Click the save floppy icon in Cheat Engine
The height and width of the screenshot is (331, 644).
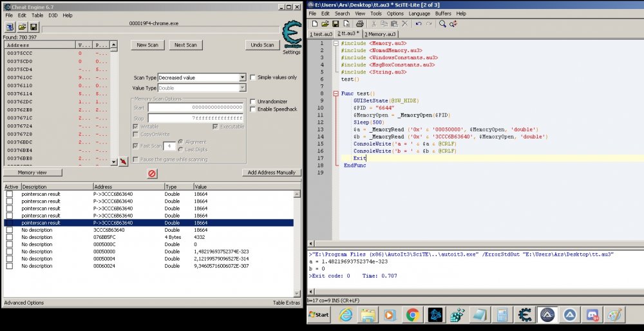(x=33, y=28)
